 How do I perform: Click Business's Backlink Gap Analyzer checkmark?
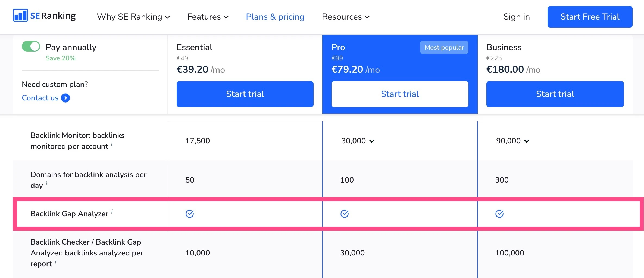tap(499, 214)
